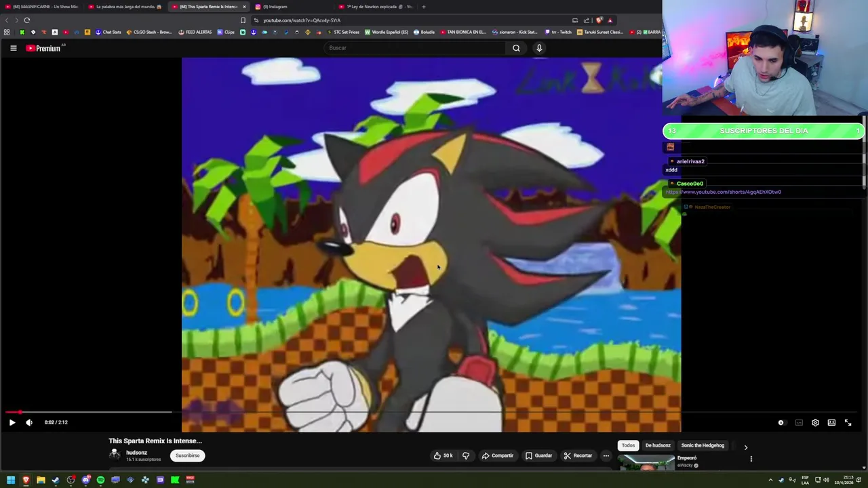
Task: Open Discord from taskbar
Action: click(85, 480)
